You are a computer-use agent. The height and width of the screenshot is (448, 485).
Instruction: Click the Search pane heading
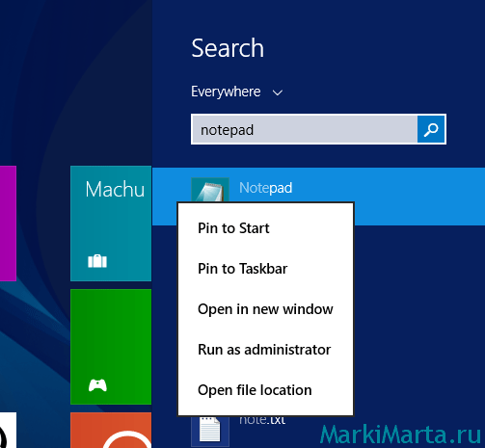point(228,48)
